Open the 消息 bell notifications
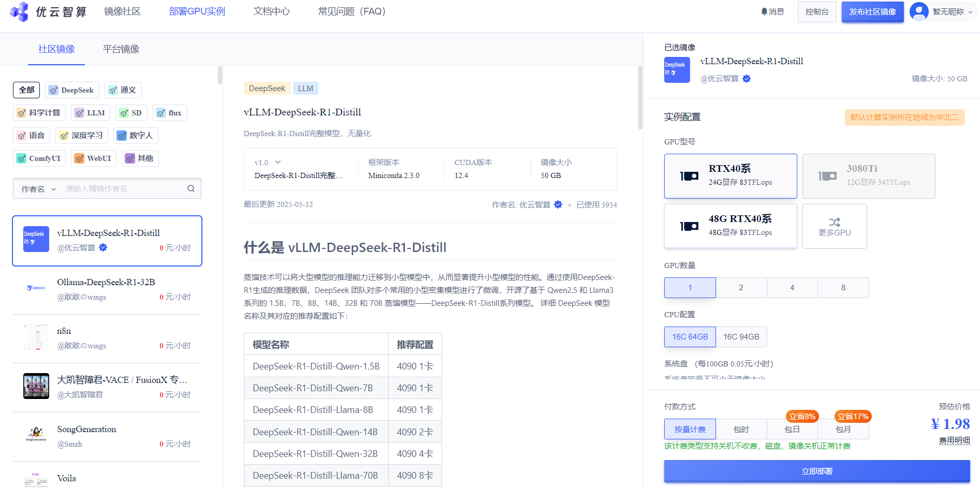 tap(772, 11)
